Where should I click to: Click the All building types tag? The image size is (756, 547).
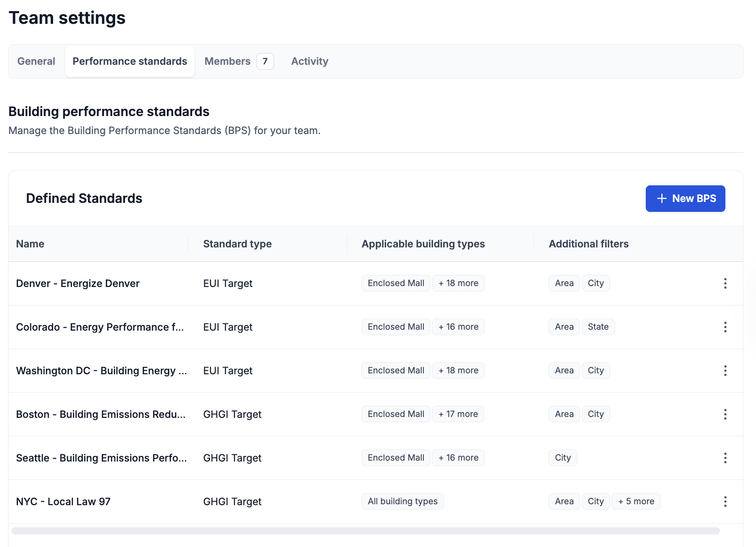[402, 502]
